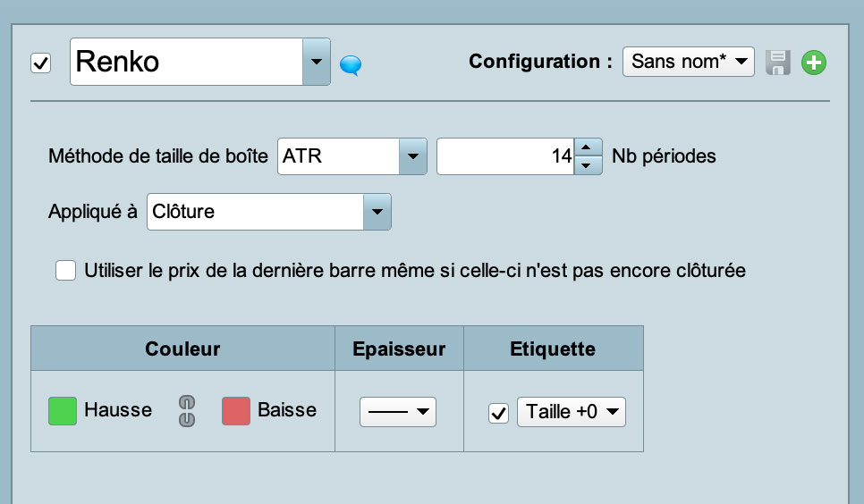Viewport: 864px width, 504px height.
Task: Uncheck the Etiquette label checkbox
Action: 498,412
